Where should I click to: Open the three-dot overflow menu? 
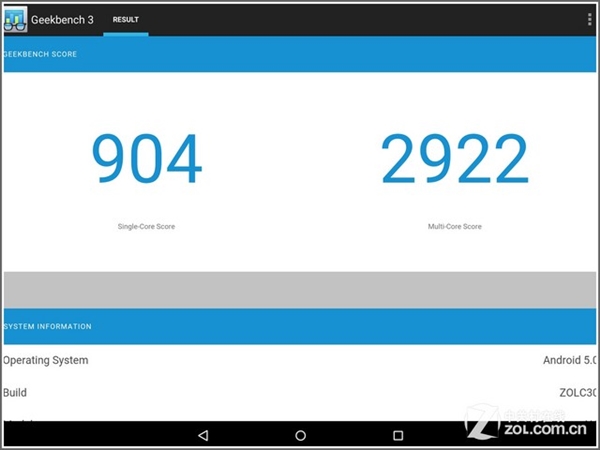tap(589, 19)
